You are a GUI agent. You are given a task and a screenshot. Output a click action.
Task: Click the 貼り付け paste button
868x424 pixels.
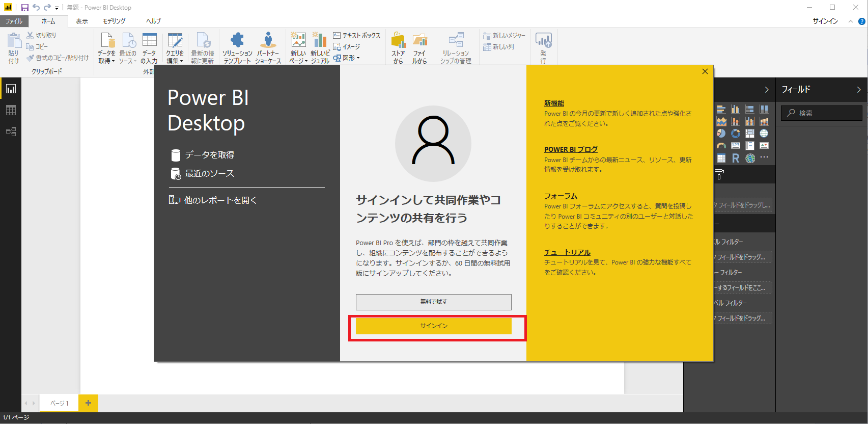coord(14,47)
